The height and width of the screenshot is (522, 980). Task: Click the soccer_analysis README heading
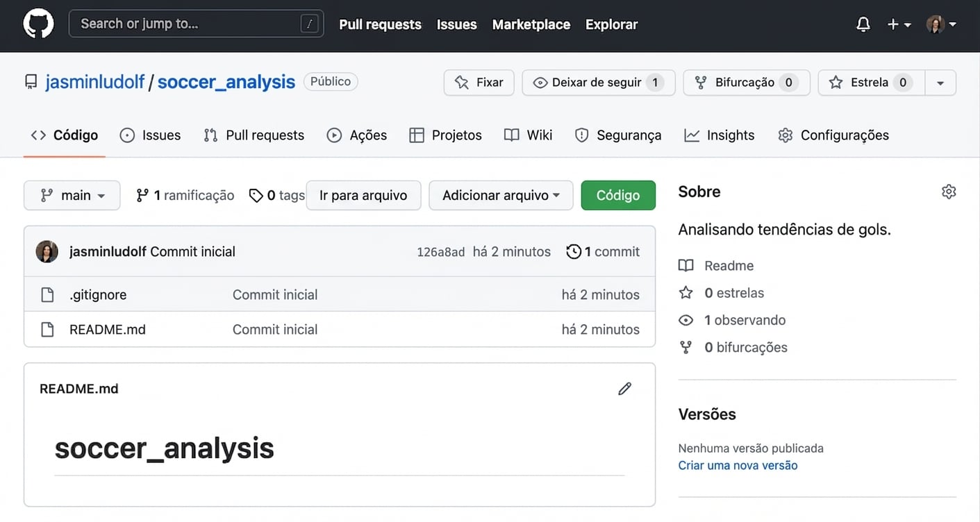pos(165,448)
